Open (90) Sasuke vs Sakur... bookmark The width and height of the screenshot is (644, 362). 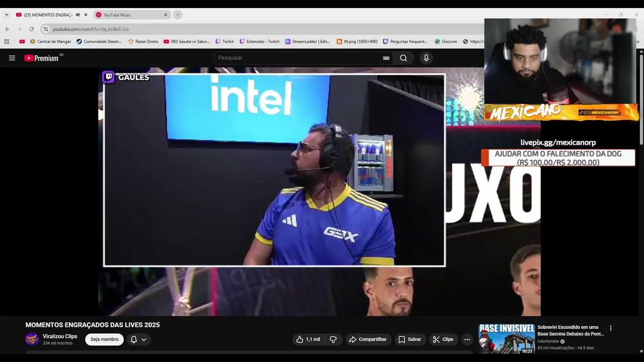[187, 42]
